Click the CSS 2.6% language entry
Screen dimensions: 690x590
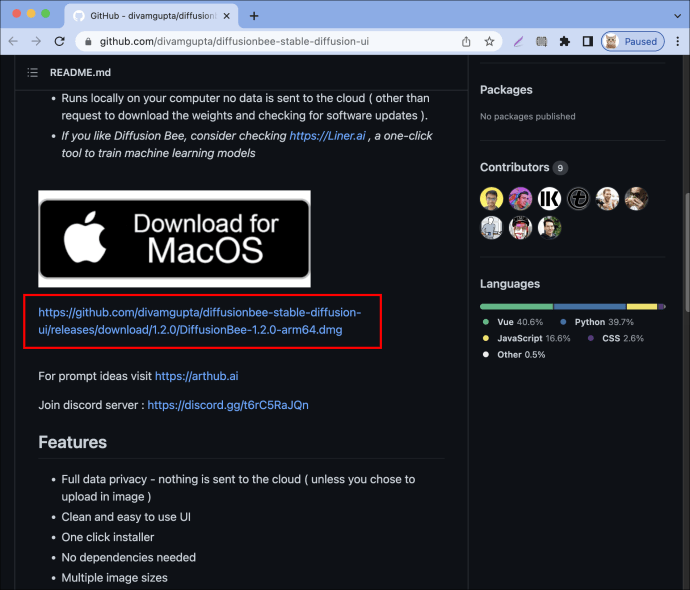pyautogui.click(x=616, y=338)
